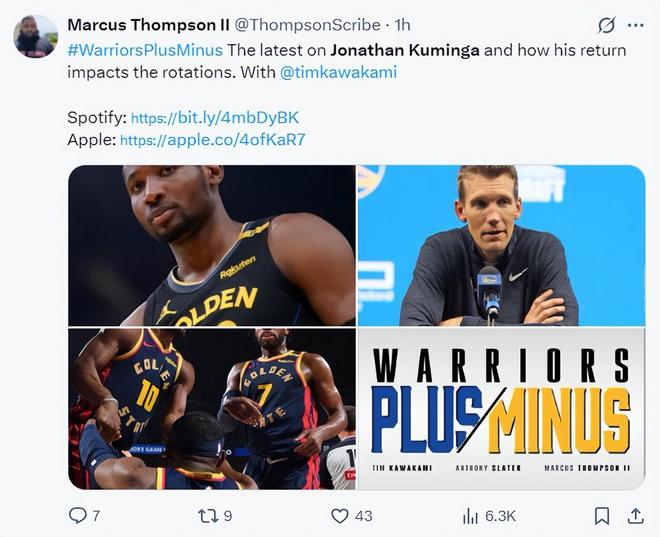Click the @ThompsonScribe handle
The width and height of the screenshot is (660, 537).
(307, 25)
